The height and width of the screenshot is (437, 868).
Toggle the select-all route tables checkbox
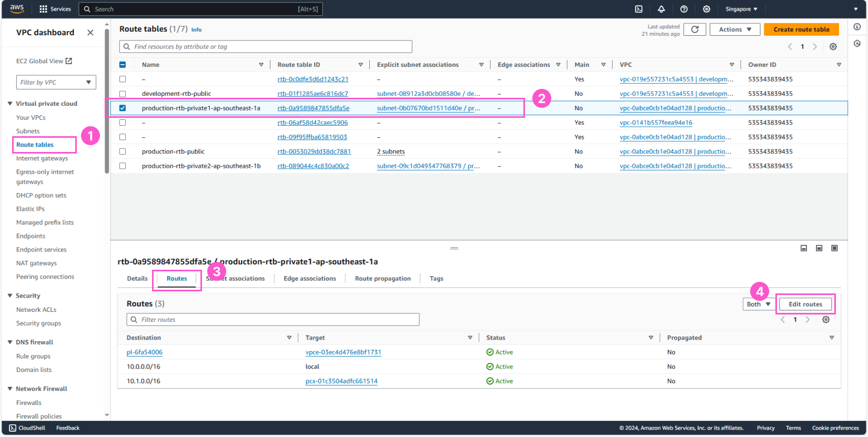[123, 65]
